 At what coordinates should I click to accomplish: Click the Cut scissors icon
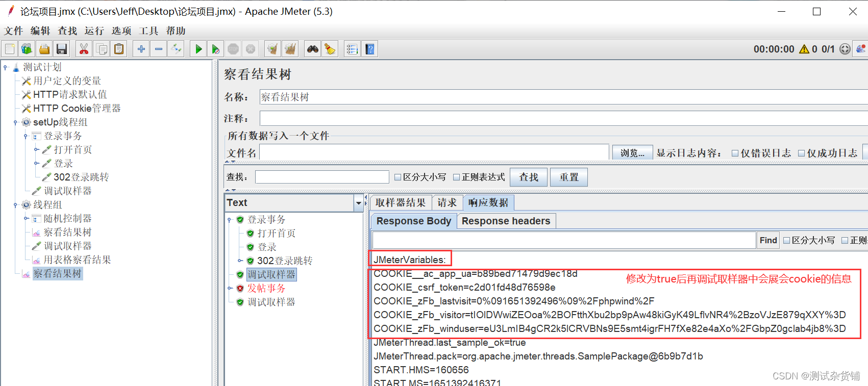point(84,49)
